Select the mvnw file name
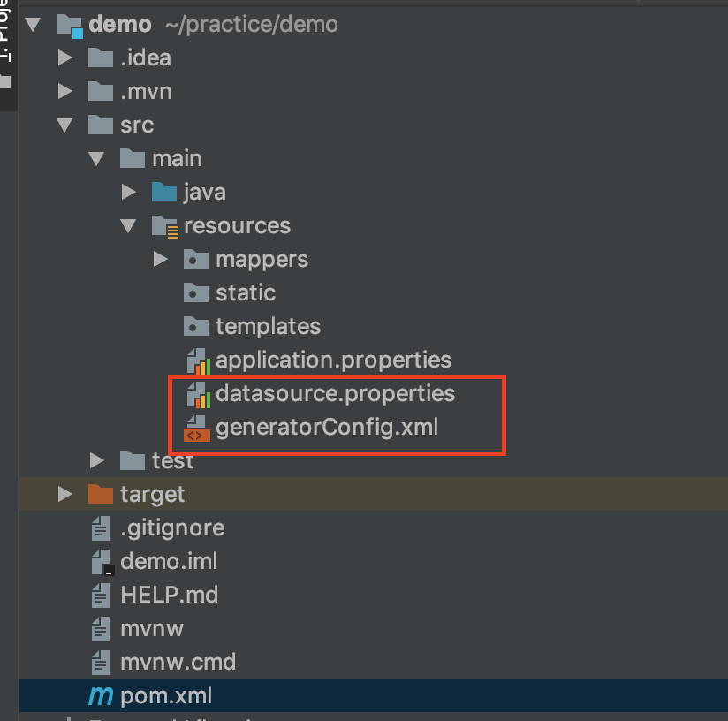 (152, 629)
